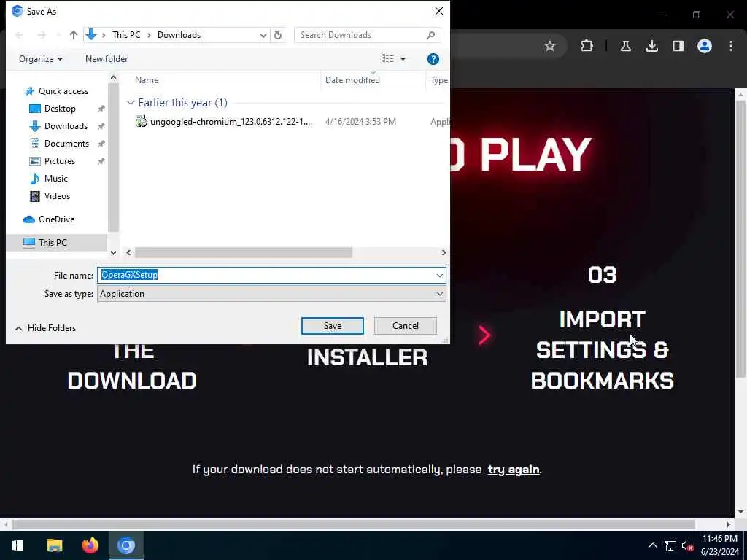
Task: Sort by Name column header
Action: [x=146, y=80]
